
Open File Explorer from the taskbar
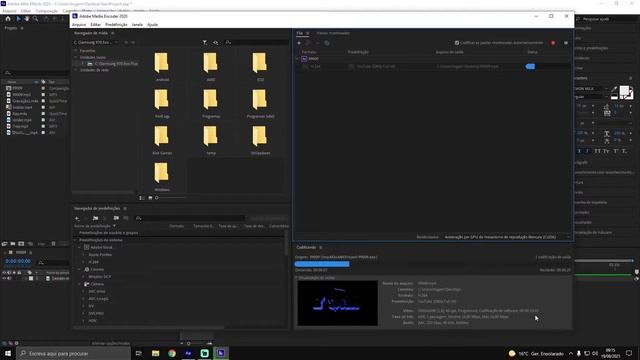pos(156,353)
